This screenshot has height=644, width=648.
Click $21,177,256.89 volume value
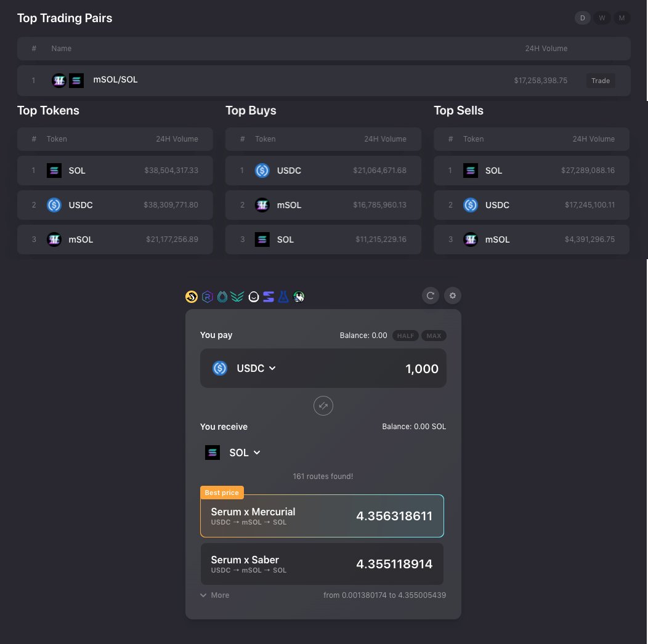172,239
